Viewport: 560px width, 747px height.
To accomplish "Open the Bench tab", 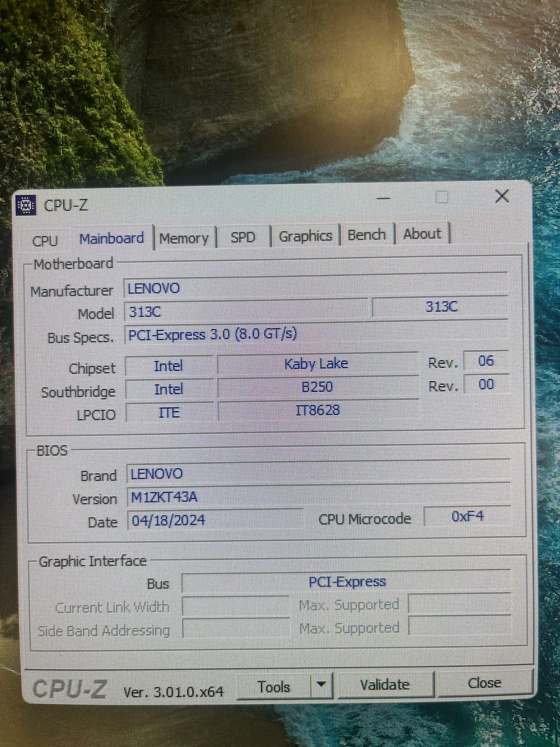I will [366, 235].
